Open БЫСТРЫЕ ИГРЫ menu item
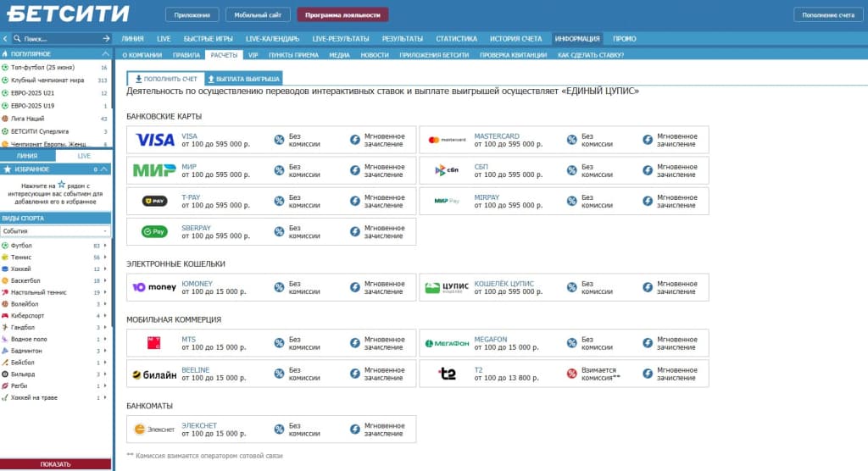The width and height of the screenshot is (868, 471). 209,39
